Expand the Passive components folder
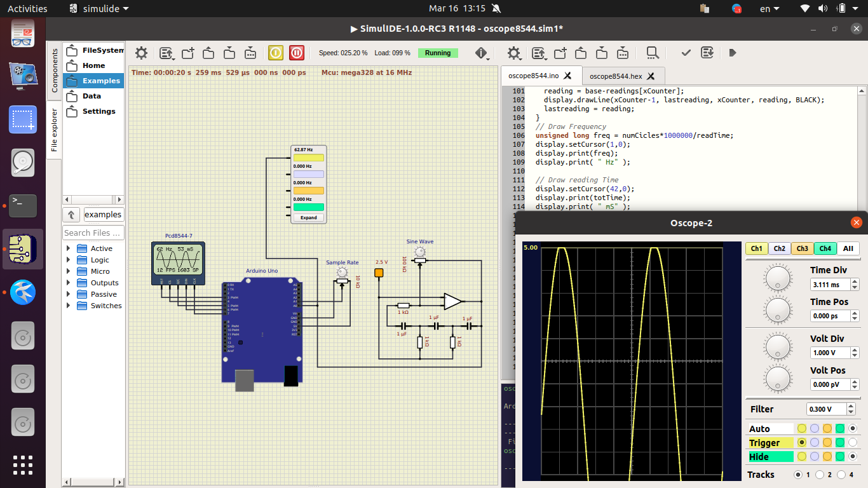This screenshot has width=868, height=488. [x=69, y=294]
